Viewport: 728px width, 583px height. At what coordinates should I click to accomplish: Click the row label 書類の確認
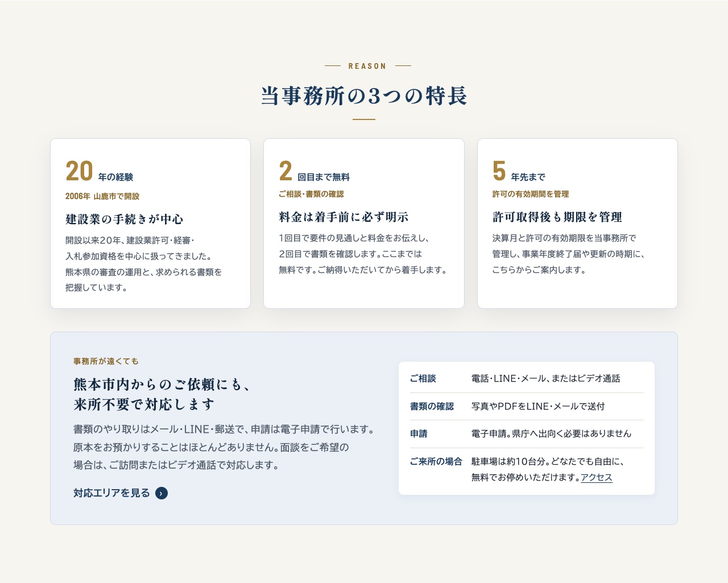click(432, 406)
